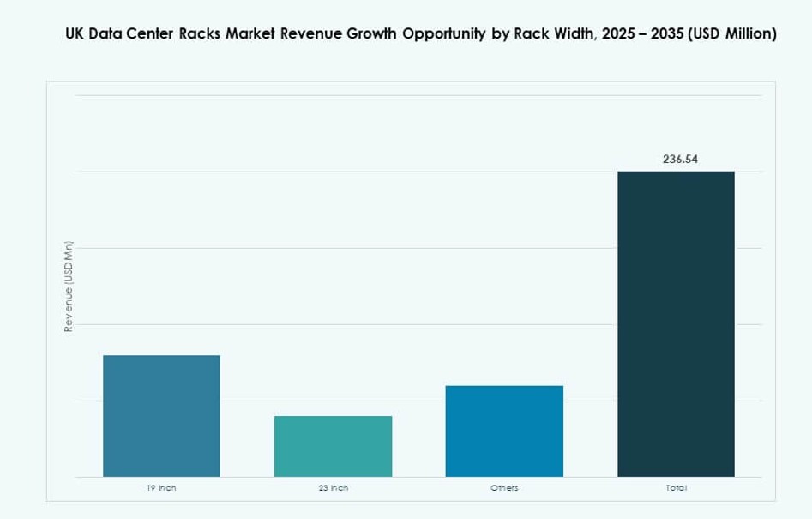The height and width of the screenshot is (519, 812).
Task: Select the Others category bar
Action: tap(504, 429)
